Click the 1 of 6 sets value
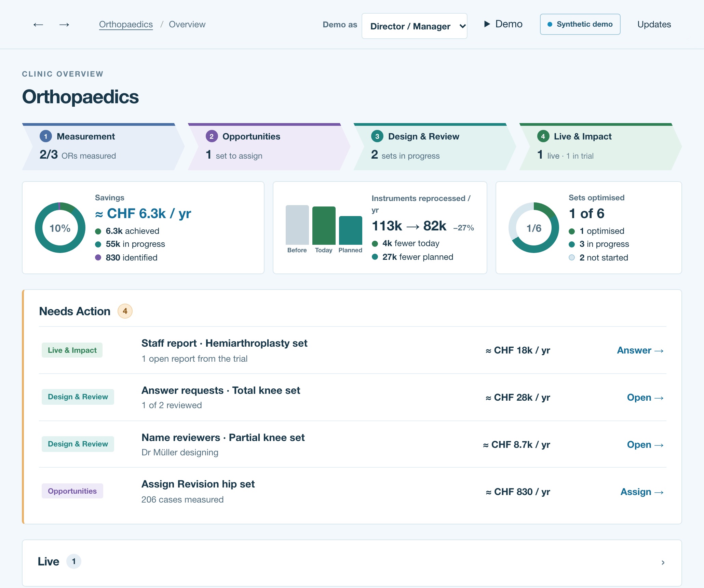The width and height of the screenshot is (704, 588). click(x=586, y=214)
